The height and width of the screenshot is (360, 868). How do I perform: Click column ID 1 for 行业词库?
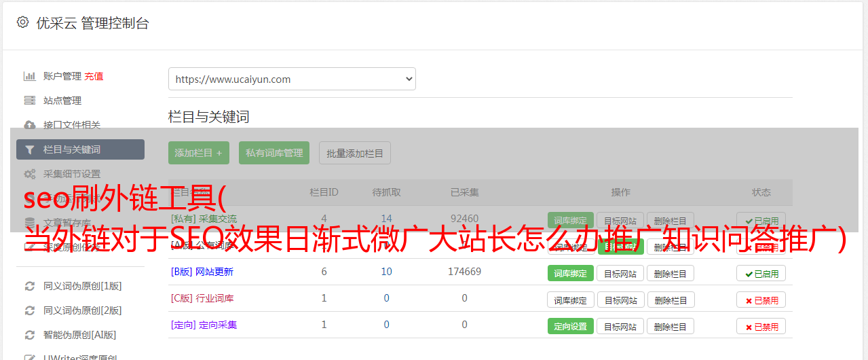(324, 298)
